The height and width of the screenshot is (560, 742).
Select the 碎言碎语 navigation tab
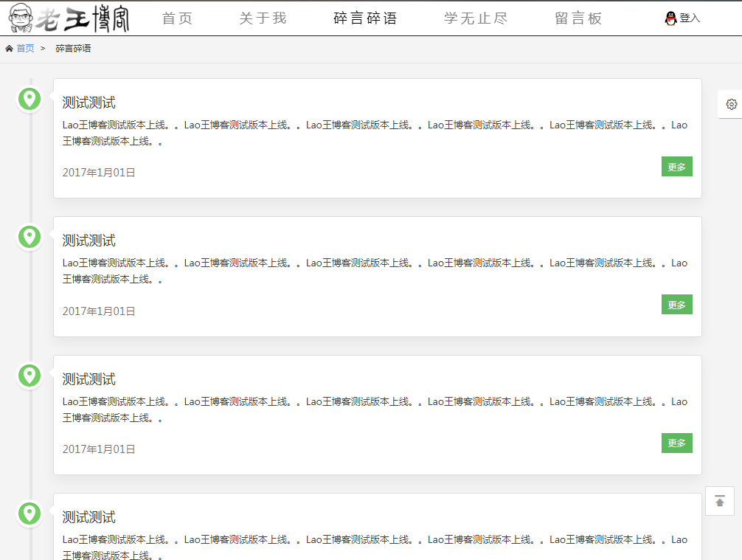pyautogui.click(x=365, y=18)
